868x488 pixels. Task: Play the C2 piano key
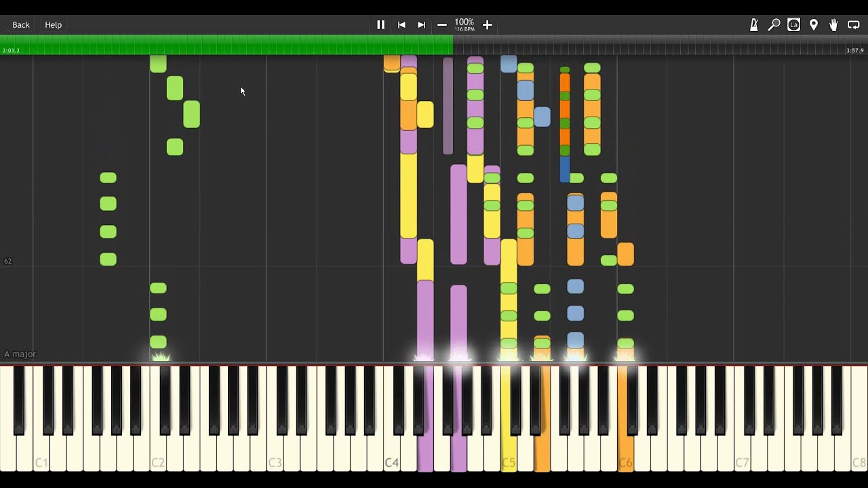point(158,454)
